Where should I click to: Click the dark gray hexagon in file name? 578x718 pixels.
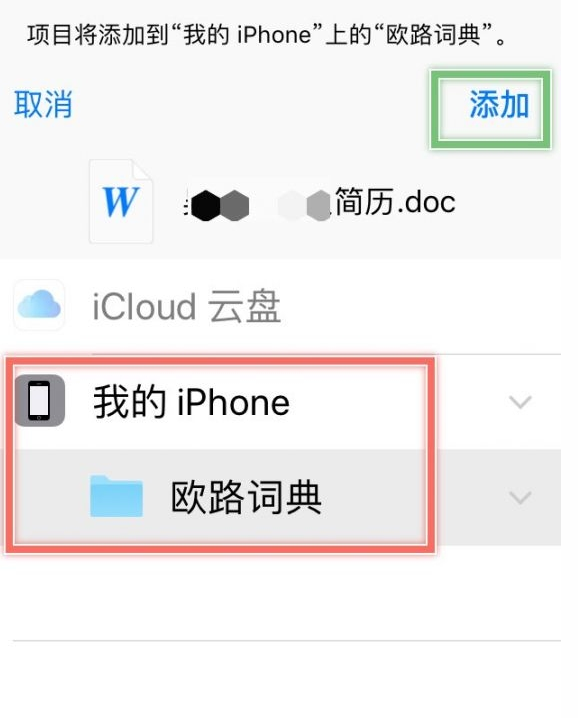point(234,206)
